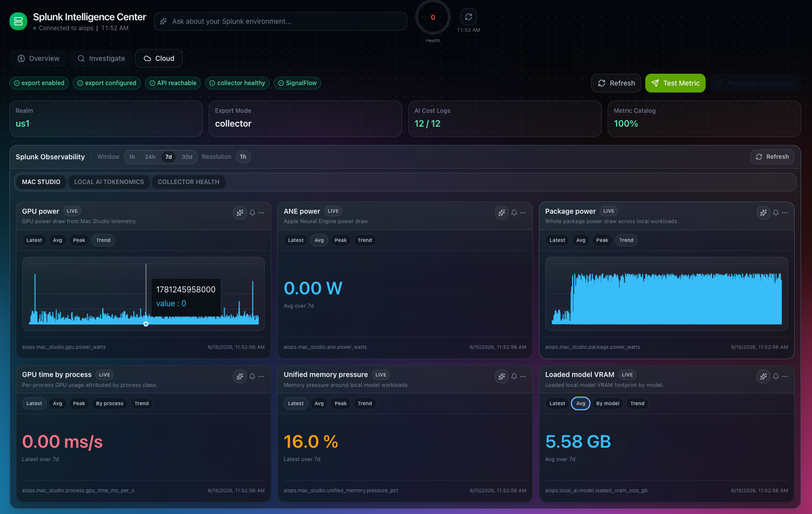812x514 pixels.
Task: Open more options on GPU power card
Action: (x=261, y=213)
